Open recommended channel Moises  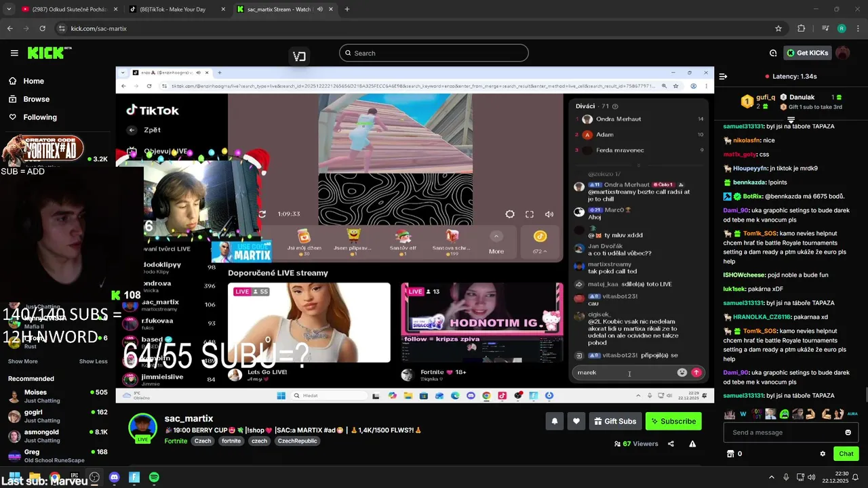point(58,396)
